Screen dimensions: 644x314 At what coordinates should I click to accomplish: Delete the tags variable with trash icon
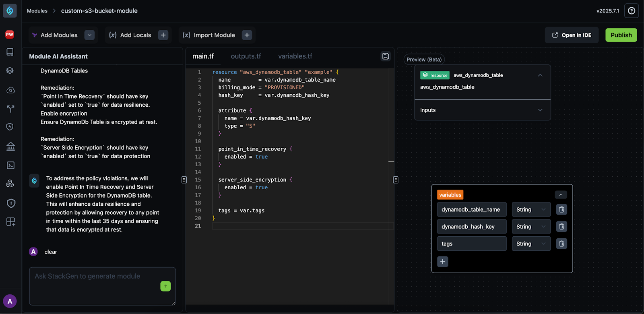(x=561, y=244)
